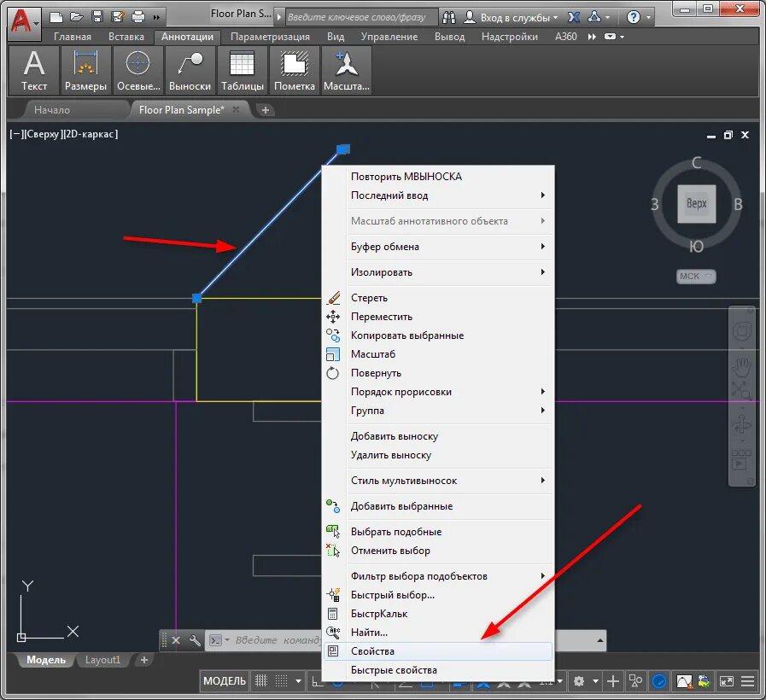Screen dimensions: 766x700
Task: Open the Вставка ribbon tab
Action: pos(126,37)
